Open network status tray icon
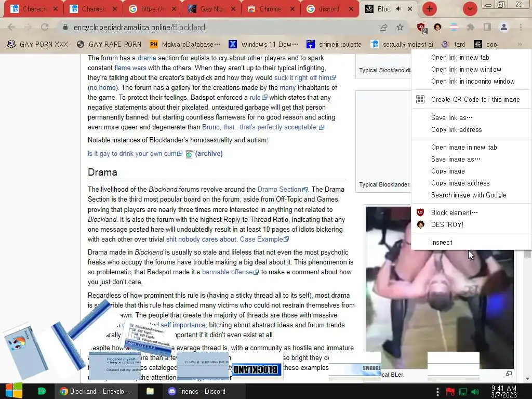 [463, 392]
